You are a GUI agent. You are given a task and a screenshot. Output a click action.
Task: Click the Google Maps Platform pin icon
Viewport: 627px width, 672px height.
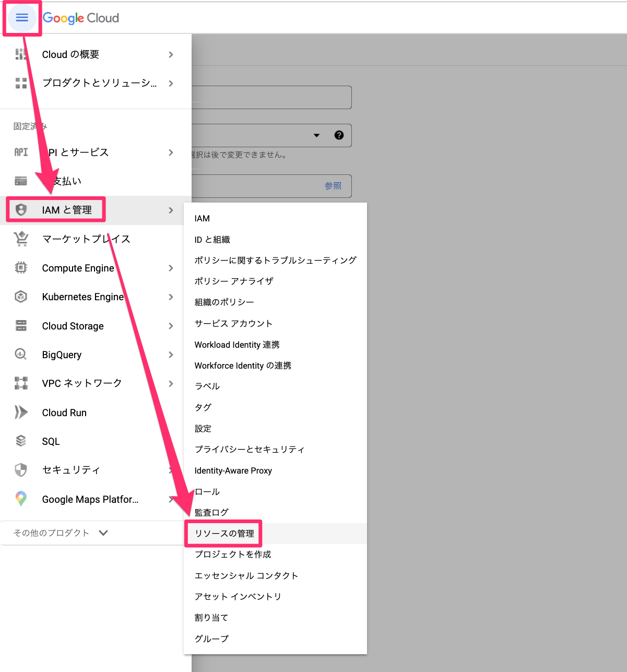click(21, 499)
